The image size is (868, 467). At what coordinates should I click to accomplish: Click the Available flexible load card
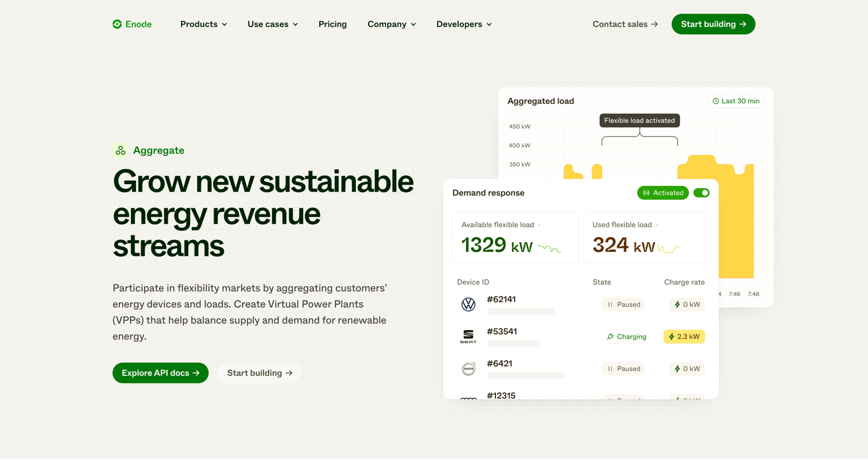[516, 238]
